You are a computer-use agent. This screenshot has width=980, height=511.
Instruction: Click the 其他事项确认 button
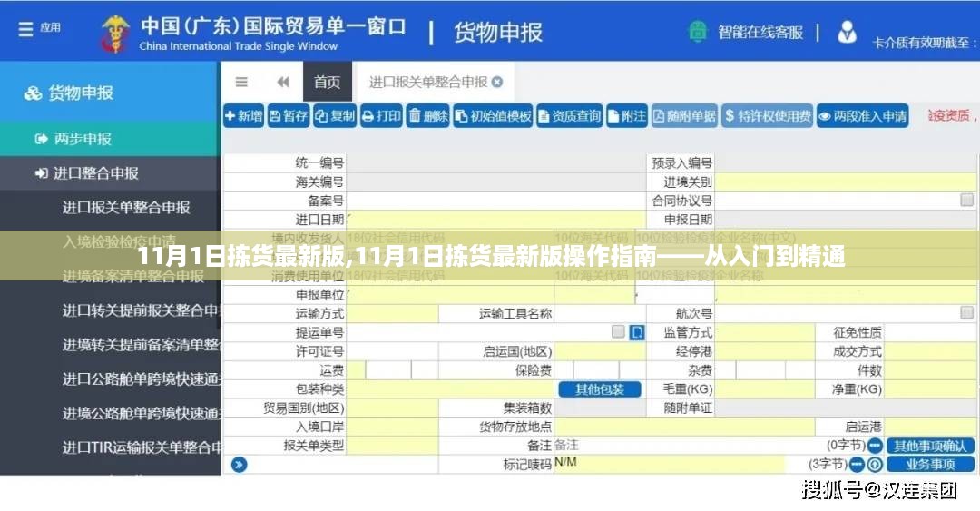coord(930,446)
